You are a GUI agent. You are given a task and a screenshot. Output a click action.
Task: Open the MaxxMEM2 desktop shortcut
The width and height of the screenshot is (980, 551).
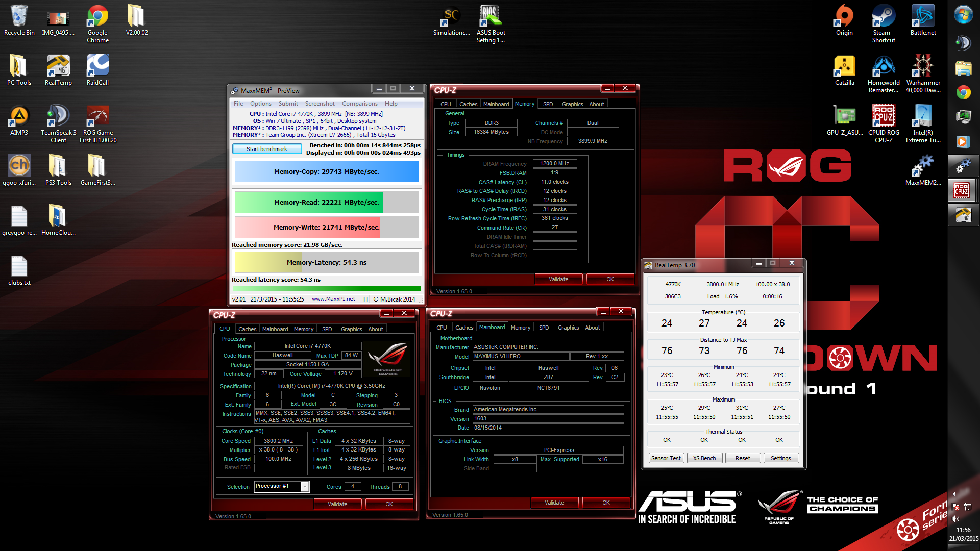[x=923, y=170]
